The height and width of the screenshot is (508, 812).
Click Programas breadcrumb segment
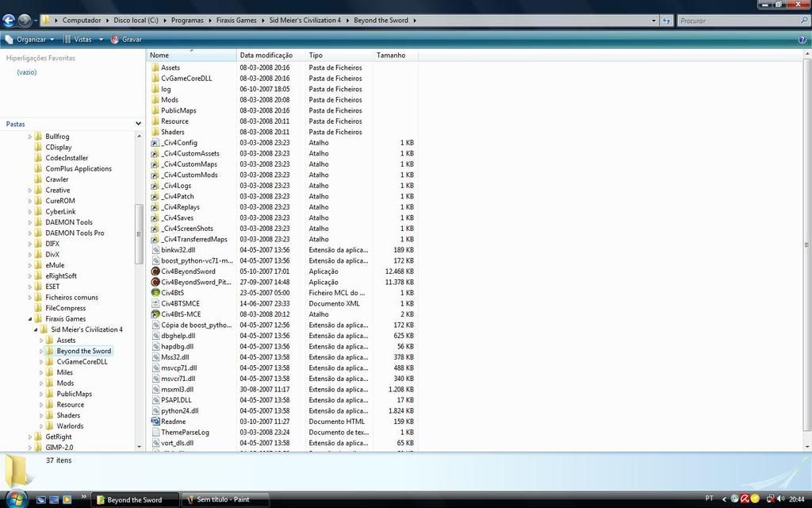(x=187, y=20)
